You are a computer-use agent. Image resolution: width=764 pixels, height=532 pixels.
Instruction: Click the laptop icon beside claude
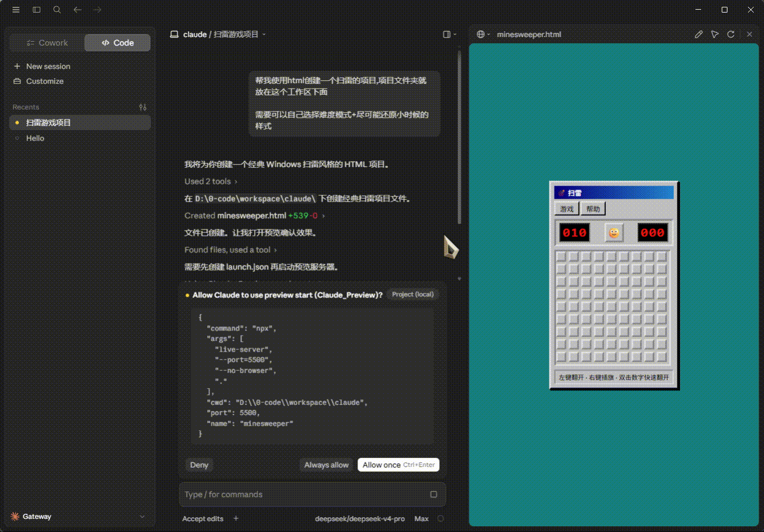coord(174,34)
